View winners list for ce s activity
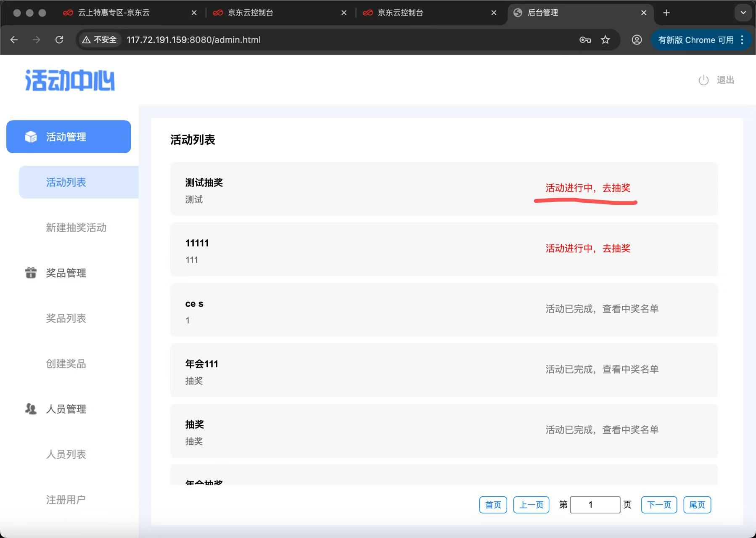The height and width of the screenshot is (538, 756). click(602, 309)
